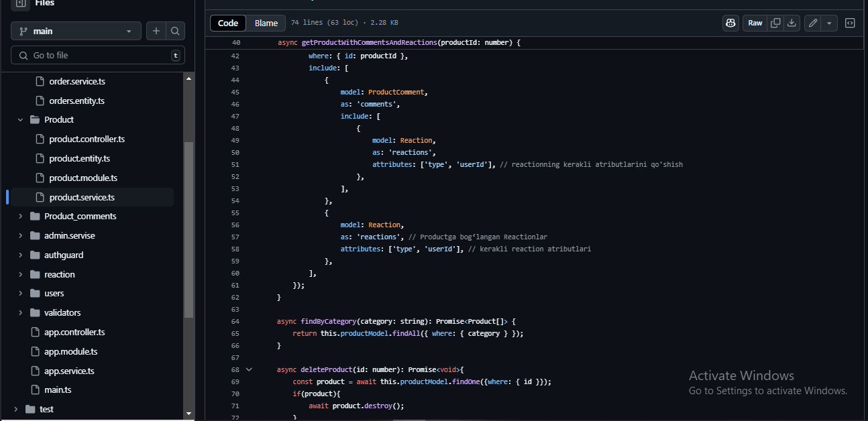Screen dimensions: 868x421
Task: Click the folder icon of the Product folder
Action: [x=35, y=120]
